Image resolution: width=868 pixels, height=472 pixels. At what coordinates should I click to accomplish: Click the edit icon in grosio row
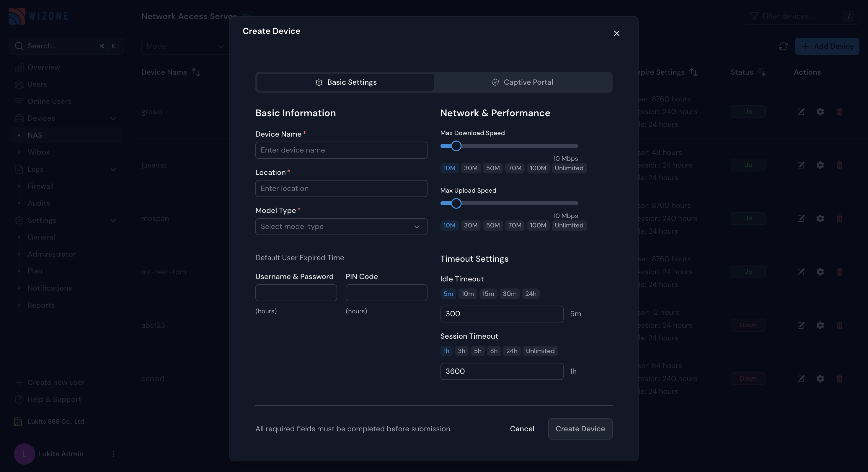point(801,112)
